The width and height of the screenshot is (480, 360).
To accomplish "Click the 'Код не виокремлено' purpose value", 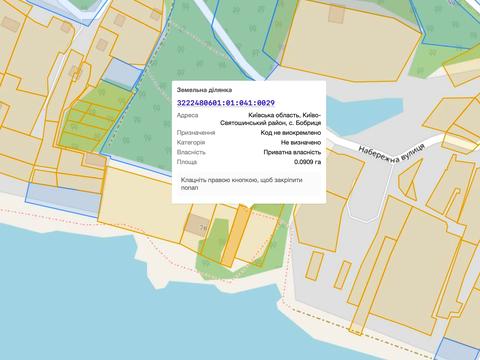I will point(291,133).
